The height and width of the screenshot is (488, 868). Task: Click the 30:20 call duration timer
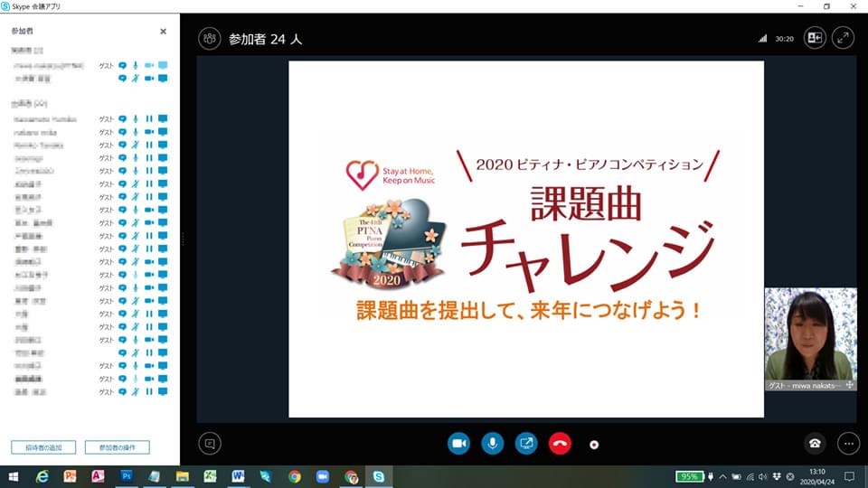(x=784, y=39)
